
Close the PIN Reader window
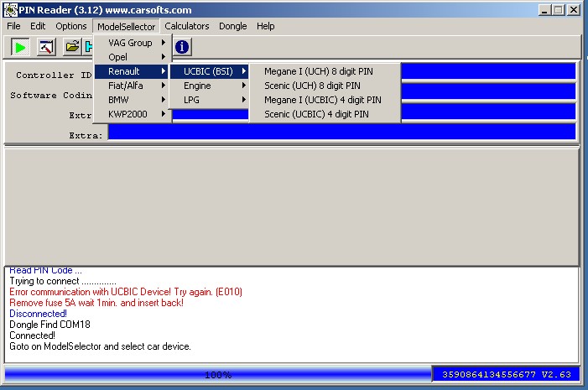tap(574, 10)
